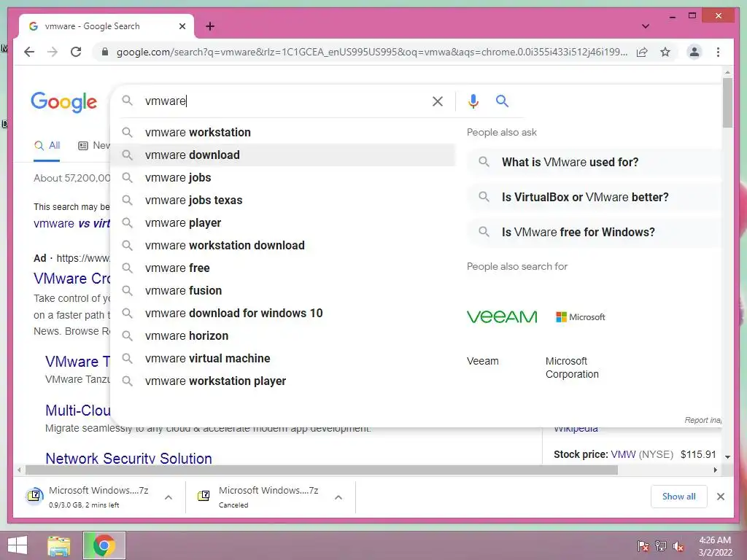Click the address bar URL
Viewport: 747px width, 560px height.
click(x=371, y=52)
